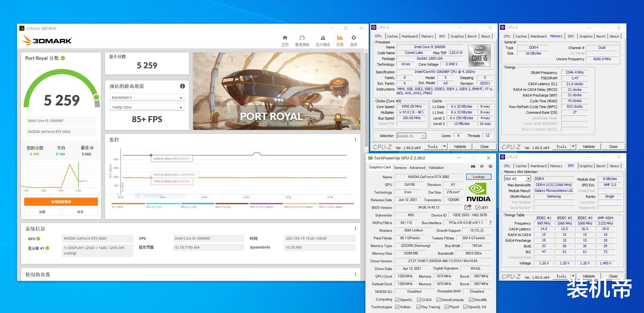The height and width of the screenshot is (313, 644).
Task: Switch to the Mainboard tab in first CPU-Z window
Action: coord(409,36)
